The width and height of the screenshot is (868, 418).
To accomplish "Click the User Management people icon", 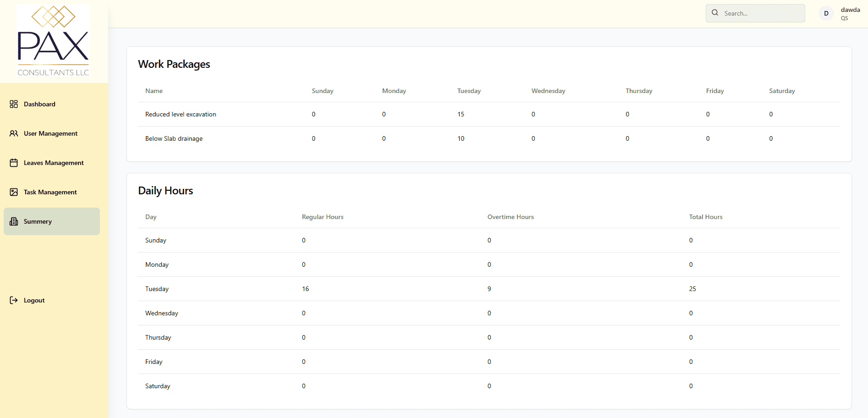I will click(14, 133).
